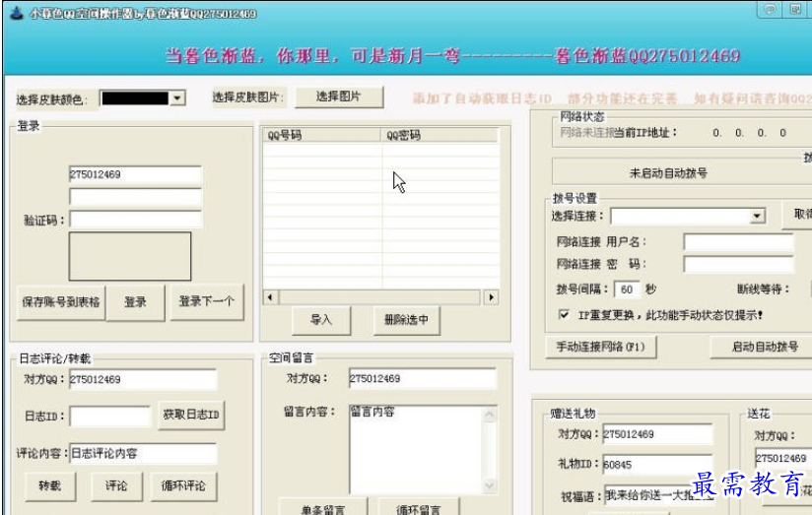This screenshot has height=515, width=812.
Task: Click the 留言内容 text area
Action: [417, 450]
